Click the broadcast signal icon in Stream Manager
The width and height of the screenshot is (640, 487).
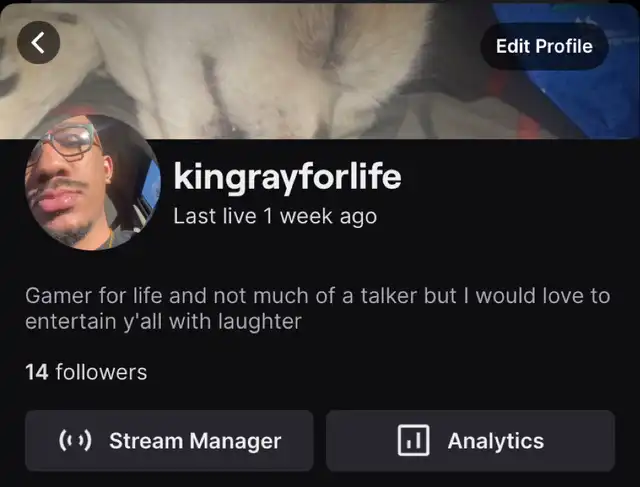tap(75, 440)
